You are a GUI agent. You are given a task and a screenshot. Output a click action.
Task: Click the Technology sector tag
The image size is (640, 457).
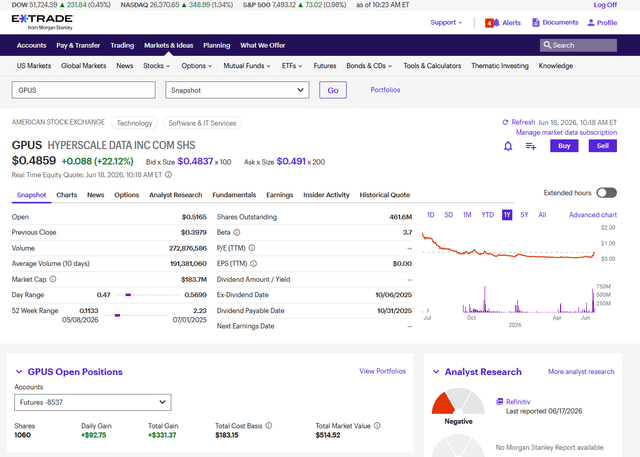pos(134,123)
